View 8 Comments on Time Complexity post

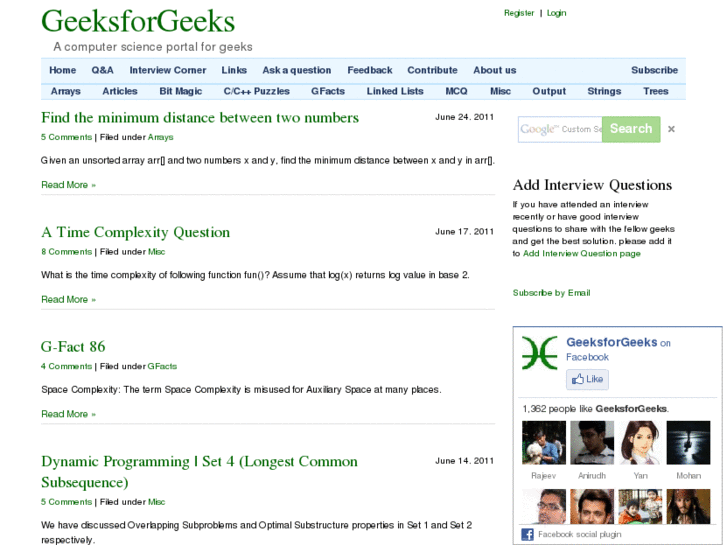click(66, 252)
